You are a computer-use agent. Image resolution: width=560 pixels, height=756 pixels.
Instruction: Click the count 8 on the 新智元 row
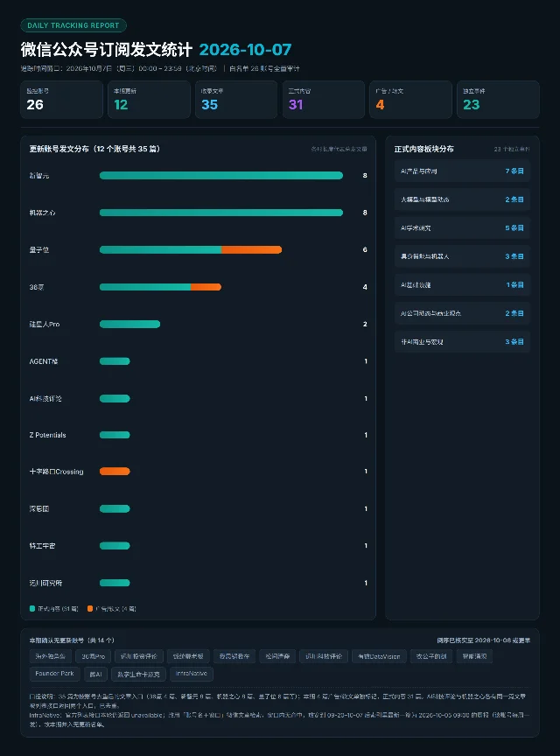click(365, 176)
